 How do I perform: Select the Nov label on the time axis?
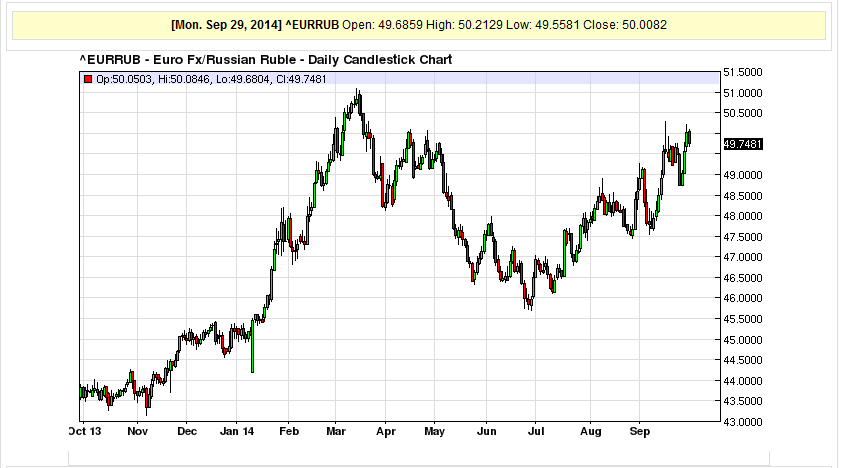[138, 434]
